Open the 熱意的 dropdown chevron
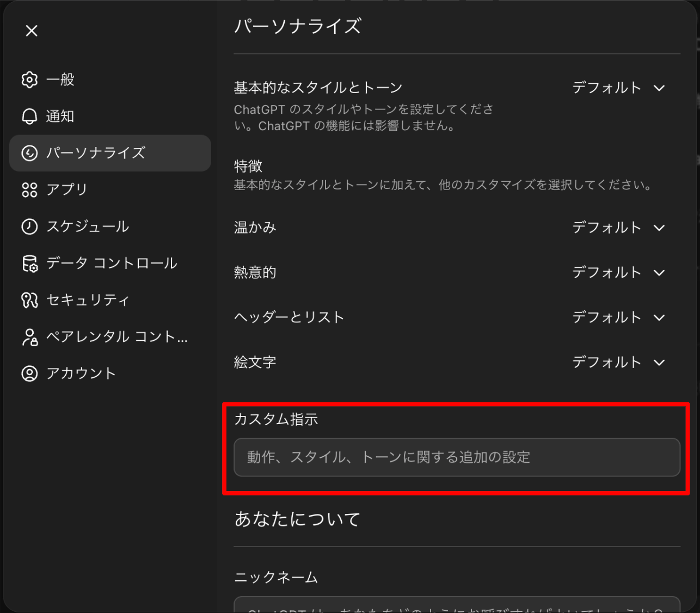The width and height of the screenshot is (700, 613). click(x=659, y=273)
